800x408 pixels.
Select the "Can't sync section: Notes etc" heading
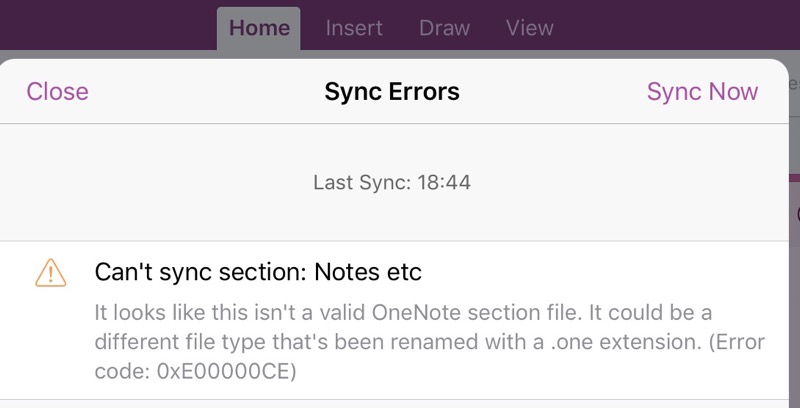click(258, 272)
